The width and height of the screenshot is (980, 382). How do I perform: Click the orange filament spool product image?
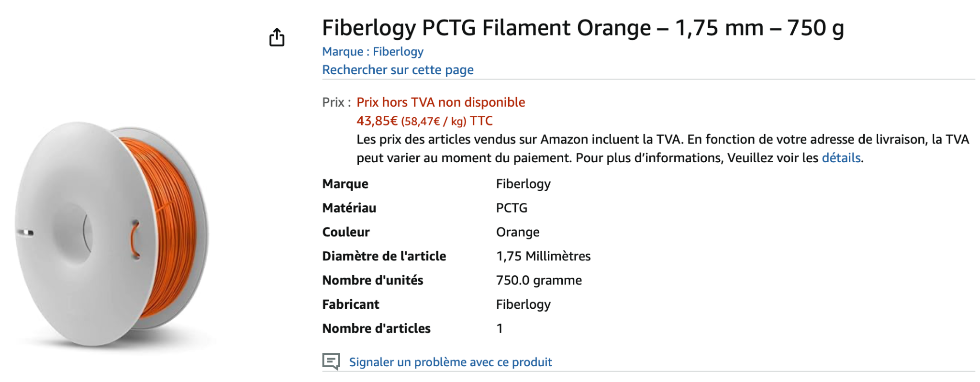click(x=112, y=234)
